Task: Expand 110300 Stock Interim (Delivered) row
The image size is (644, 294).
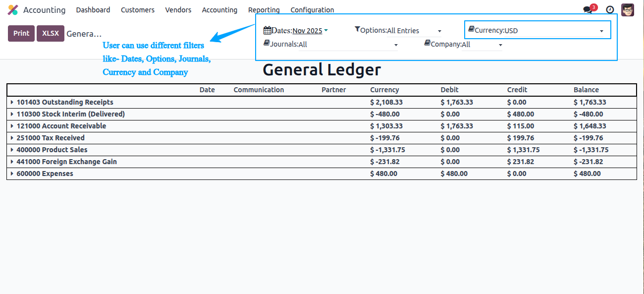Action: coord(12,114)
